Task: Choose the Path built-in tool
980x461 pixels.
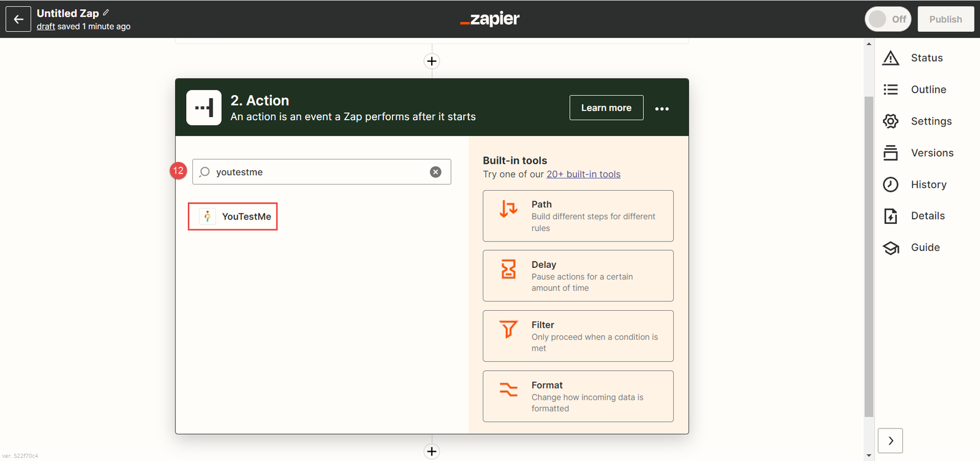Action: point(578,216)
